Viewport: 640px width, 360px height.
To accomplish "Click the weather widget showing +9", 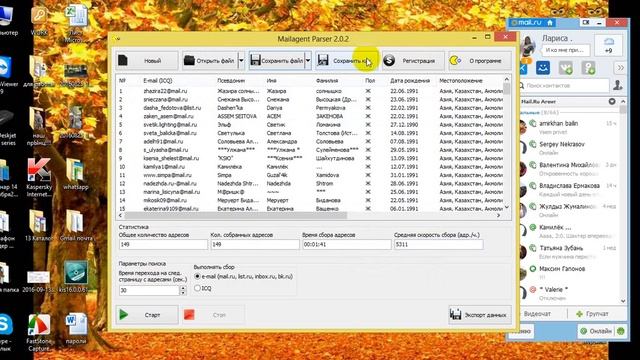I will pyautogui.click(x=609, y=45).
